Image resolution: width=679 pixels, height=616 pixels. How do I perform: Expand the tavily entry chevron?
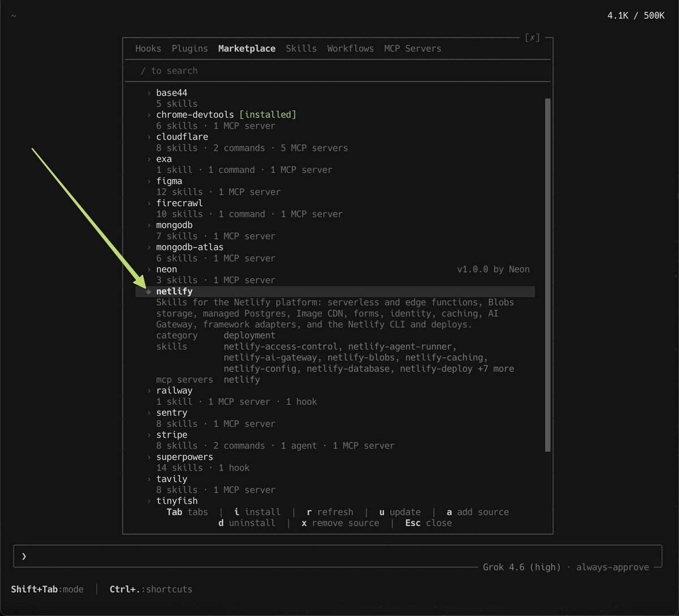149,479
